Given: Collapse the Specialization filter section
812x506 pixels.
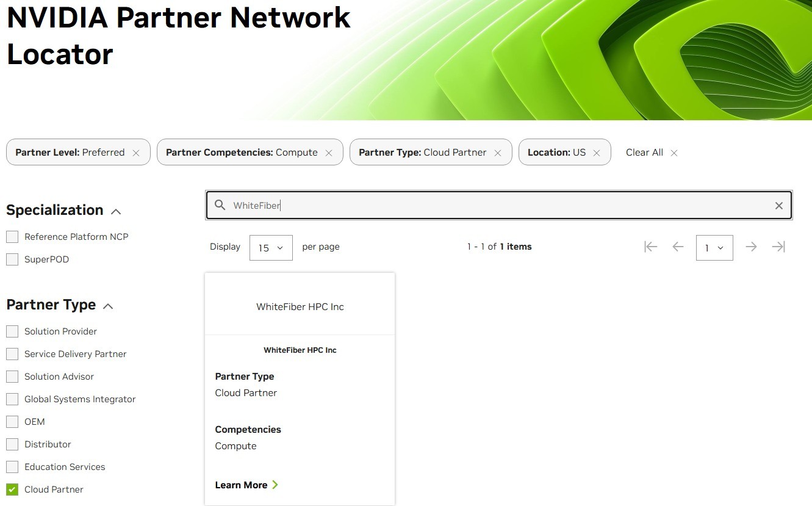Looking at the screenshot, I should (116, 211).
